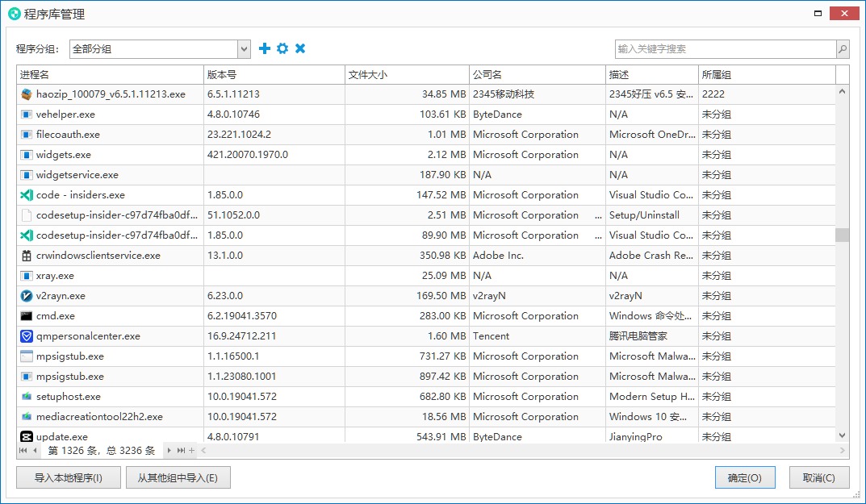The height and width of the screenshot is (504, 866).
Task: Confirm with the 确定(O) button
Action: click(745, 478)
